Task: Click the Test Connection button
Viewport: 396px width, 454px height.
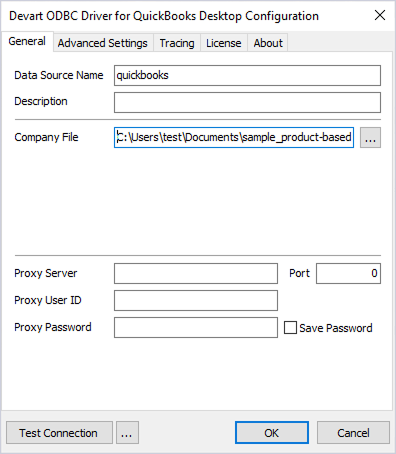Action: 59,433
